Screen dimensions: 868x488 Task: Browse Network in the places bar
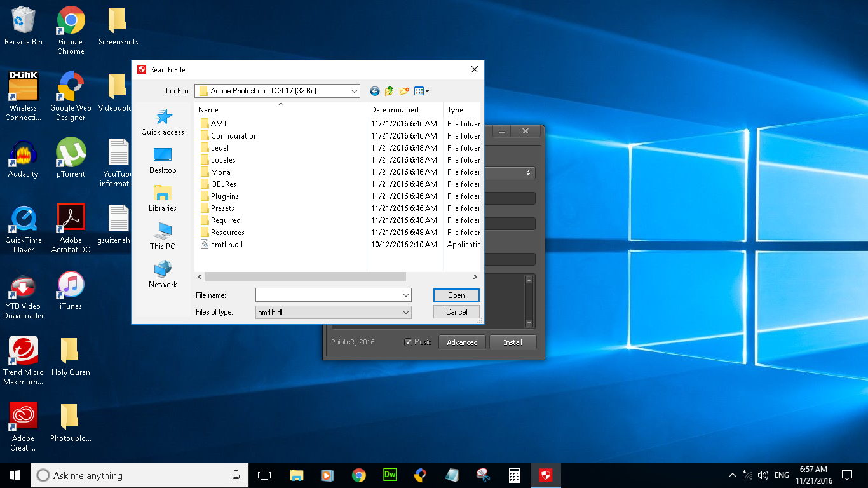click(x=163, y=274)
